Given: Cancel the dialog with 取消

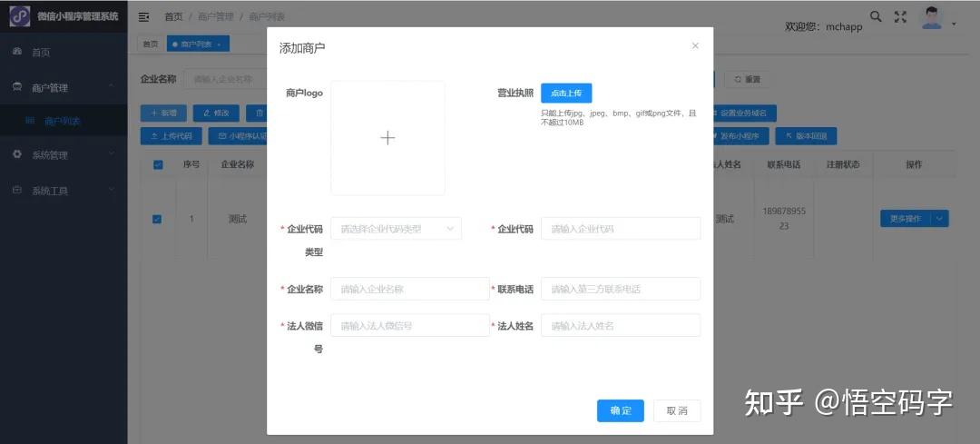Looking at the screenshot, I should (x=677, y=410).
